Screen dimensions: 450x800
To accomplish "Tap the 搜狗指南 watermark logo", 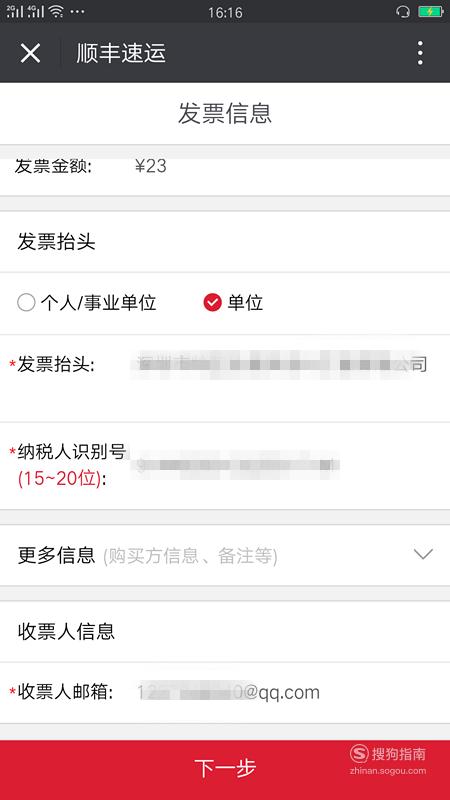I will (x=388, y=759).
